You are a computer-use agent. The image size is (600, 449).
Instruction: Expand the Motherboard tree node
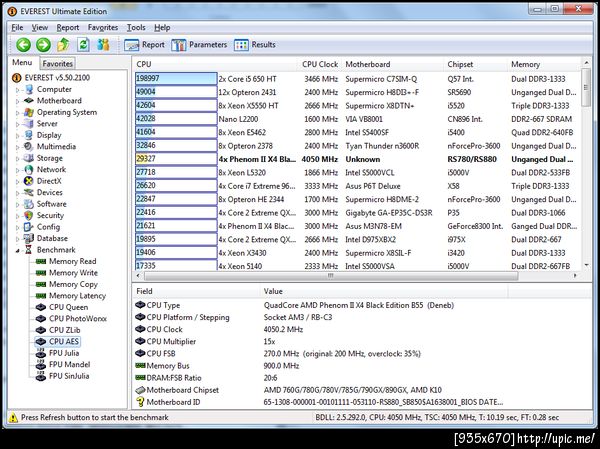(x=17, y=101)
